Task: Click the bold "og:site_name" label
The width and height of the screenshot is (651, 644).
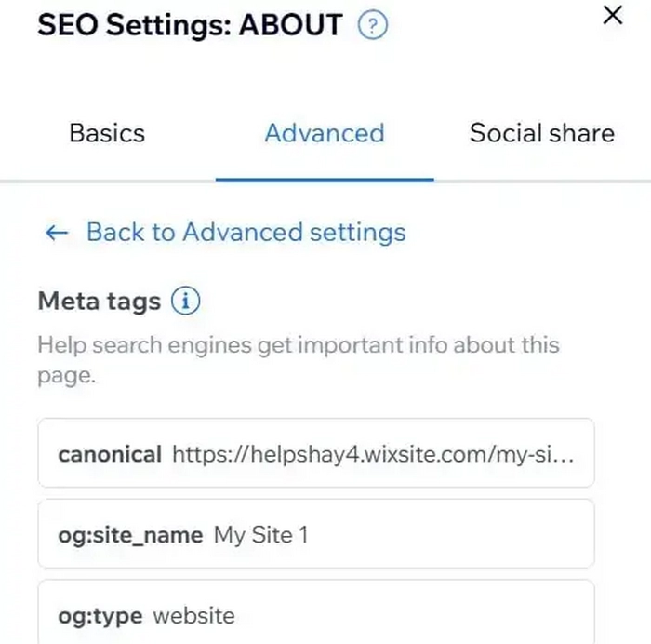Action: pyautogui.click(x=130, y=535)
